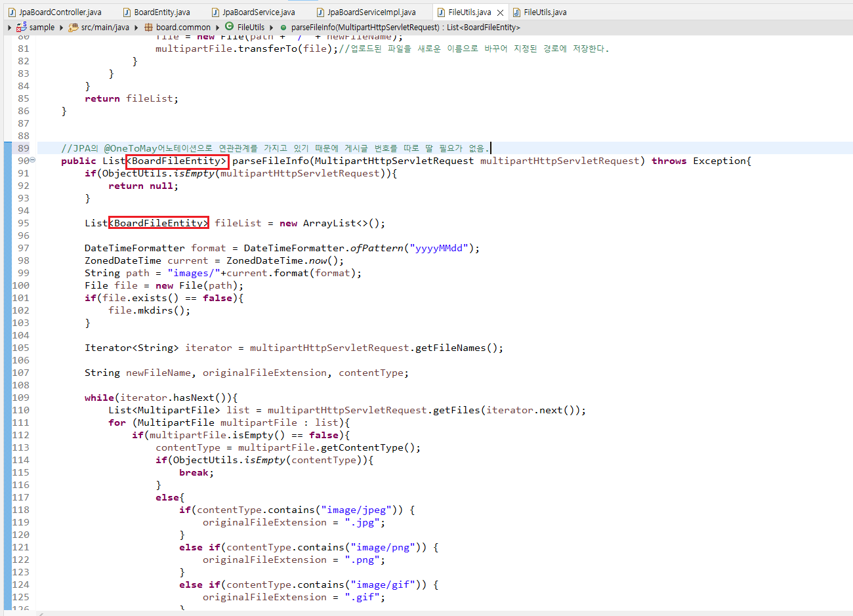Open the src/main/java breadcrumb segment

105,27
